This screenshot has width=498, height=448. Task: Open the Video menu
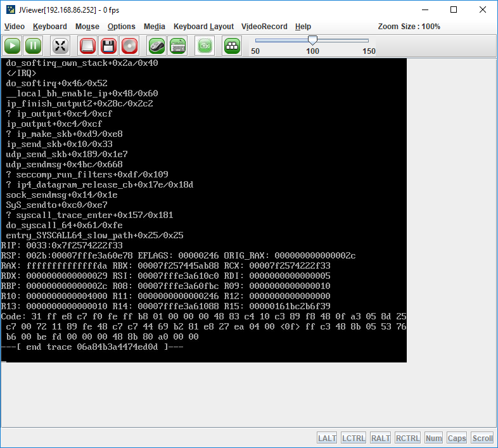15,27
